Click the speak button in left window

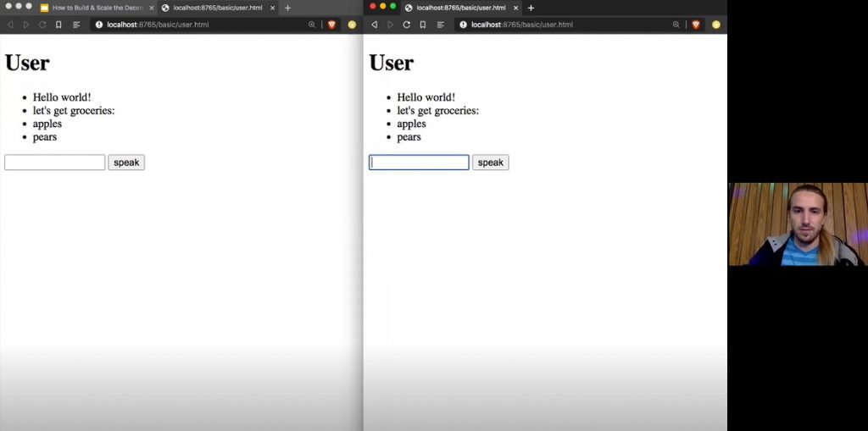click(126, 162)
